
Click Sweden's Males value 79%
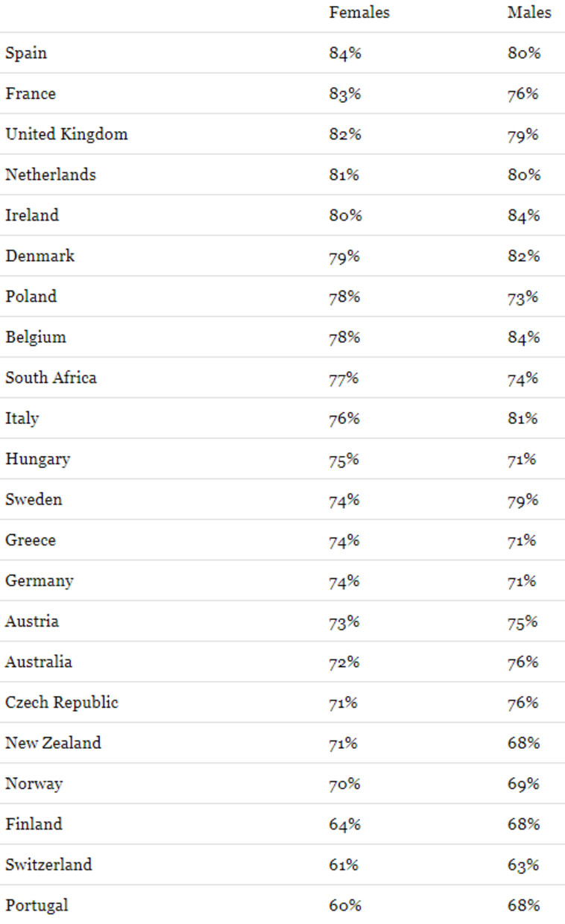coord(523,499)
